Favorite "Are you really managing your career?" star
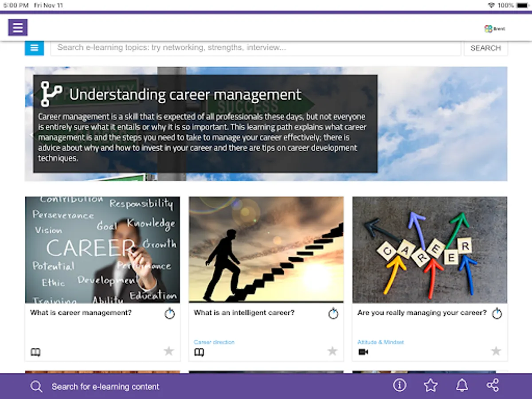532x399 pixels. click(x=496, y=351)
